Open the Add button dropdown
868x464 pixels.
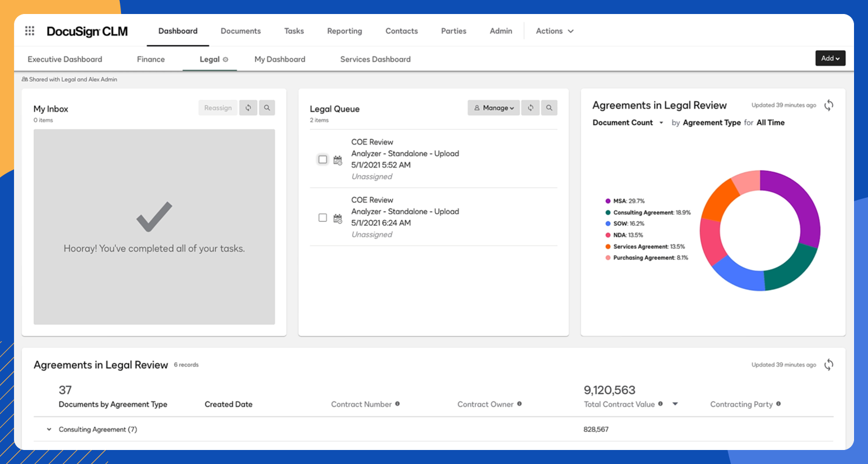(x=830, y=58)
